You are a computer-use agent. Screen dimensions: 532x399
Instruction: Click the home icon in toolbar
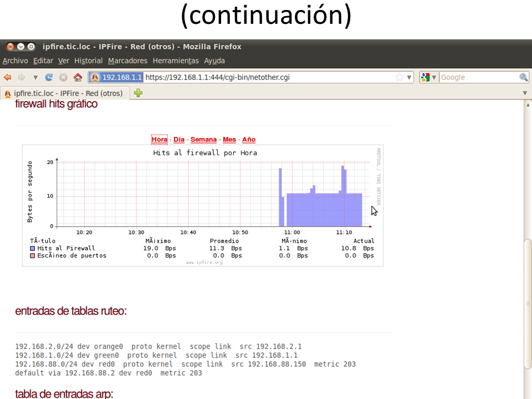click(x=78, y=78)
